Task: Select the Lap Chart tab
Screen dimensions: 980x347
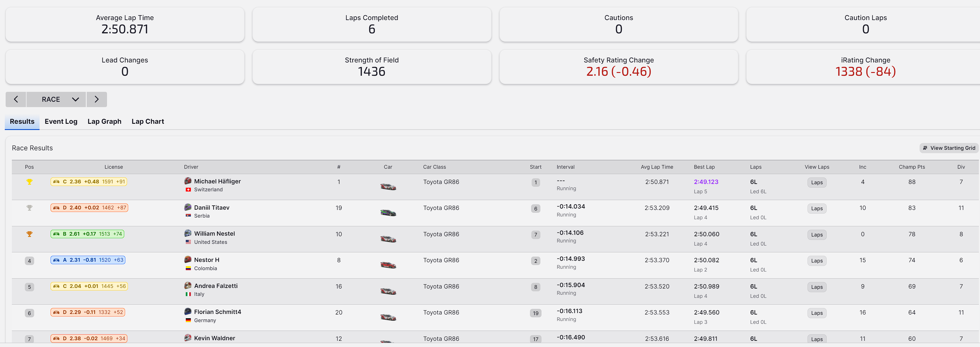Action: point(148,122)
